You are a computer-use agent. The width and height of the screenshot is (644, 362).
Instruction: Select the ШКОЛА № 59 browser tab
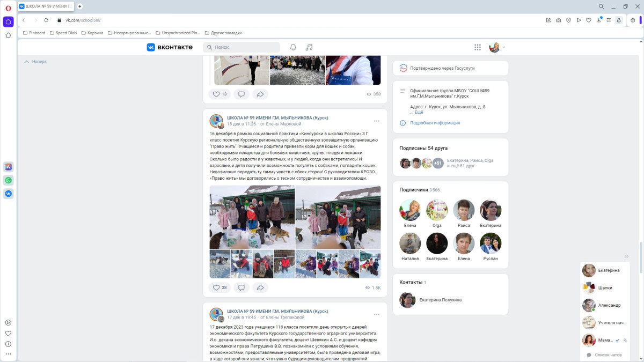tap(46, 6)
